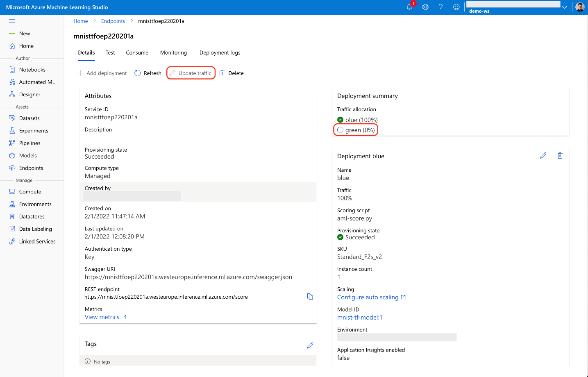The height and width of the screenshot is (377, 588).
Task: Collapse the hamburger navigation menu
Action: [12, 21]
